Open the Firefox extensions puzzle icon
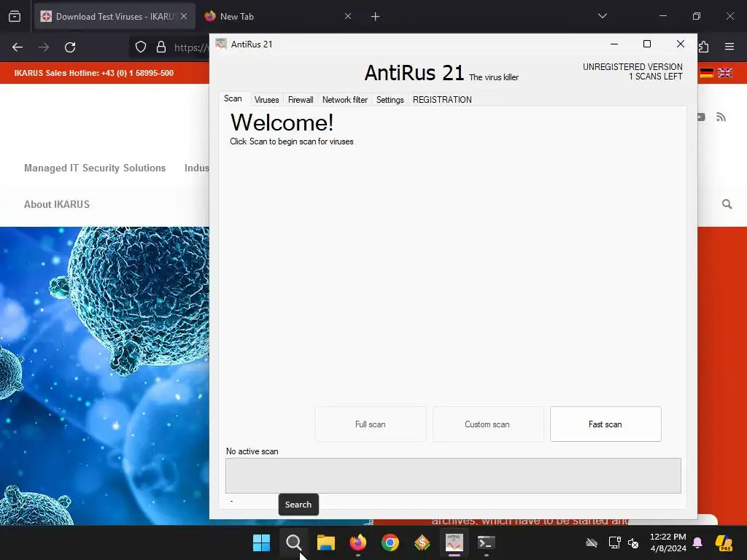This screenshot has height=560, width=747. pyautogui.click(x=704, y=47)
